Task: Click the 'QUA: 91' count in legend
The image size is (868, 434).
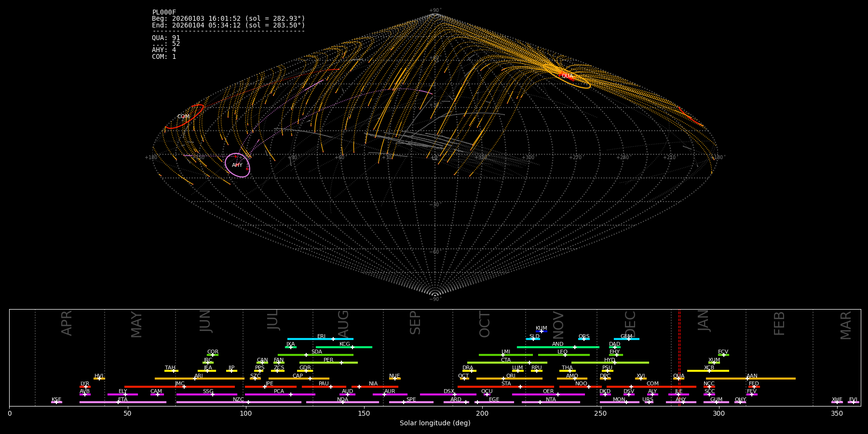Action: coord(166,38)
